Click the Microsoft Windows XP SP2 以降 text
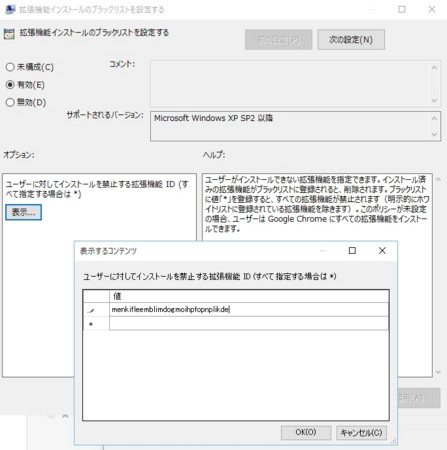447x450 pixels. (x=213, y=118)
